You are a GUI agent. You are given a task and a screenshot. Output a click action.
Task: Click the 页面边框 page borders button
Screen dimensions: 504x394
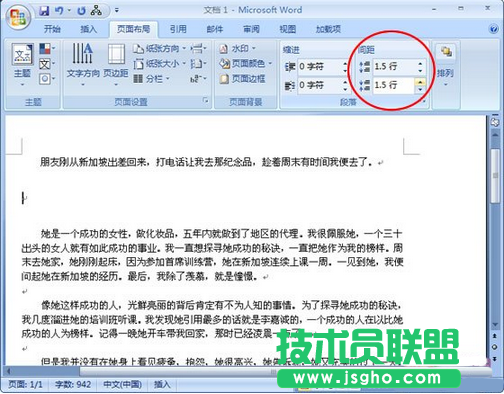coord(243,79)
